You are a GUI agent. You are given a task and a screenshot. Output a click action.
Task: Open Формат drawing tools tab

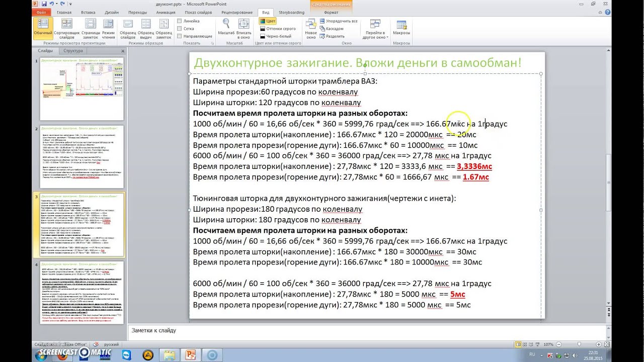click(332, 12)
